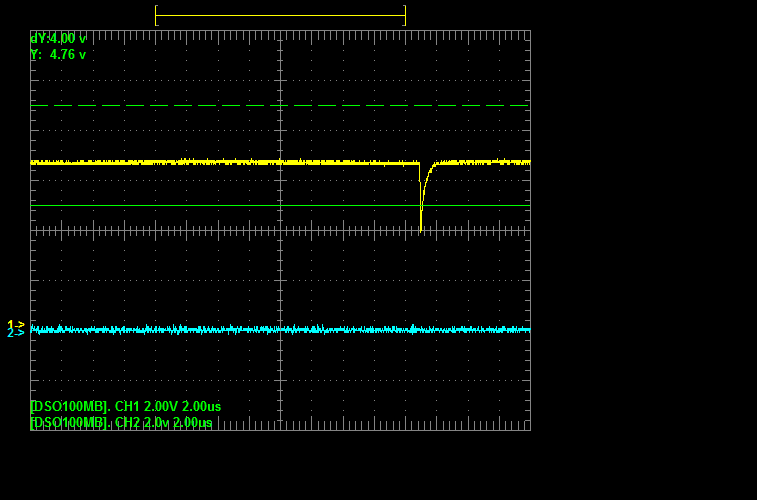This screenshot has width=757, height=500.
Task: Click the left bracket of the memory window bar
Action: [x=156, y=15]
